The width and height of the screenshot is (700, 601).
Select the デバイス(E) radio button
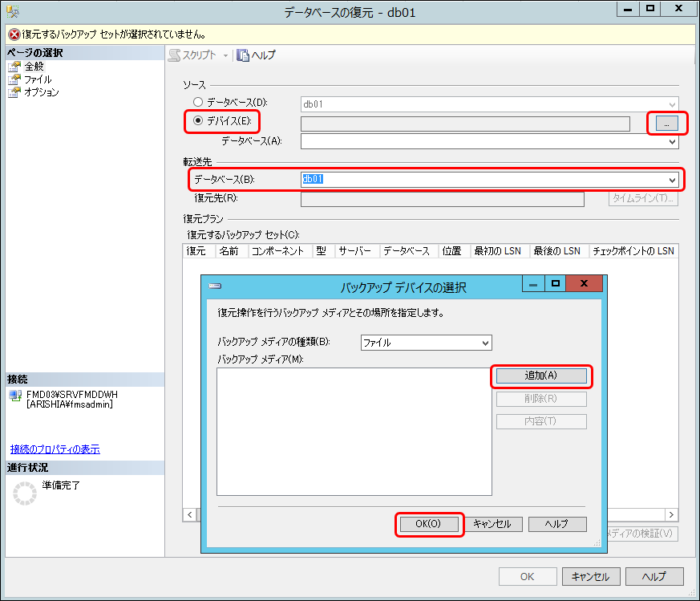198,121
